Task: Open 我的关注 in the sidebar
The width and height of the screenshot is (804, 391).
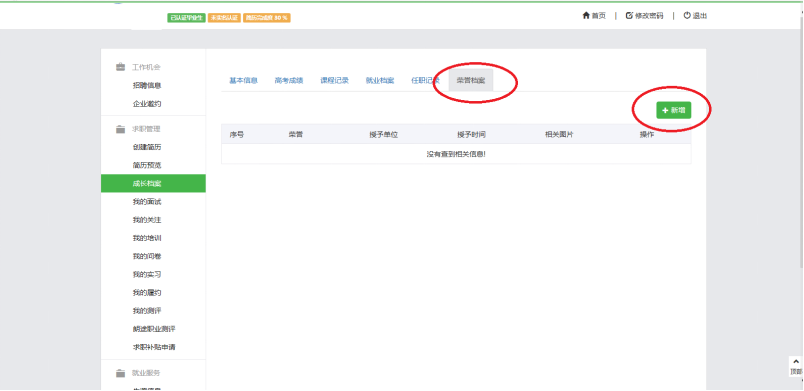Action: 147,220
